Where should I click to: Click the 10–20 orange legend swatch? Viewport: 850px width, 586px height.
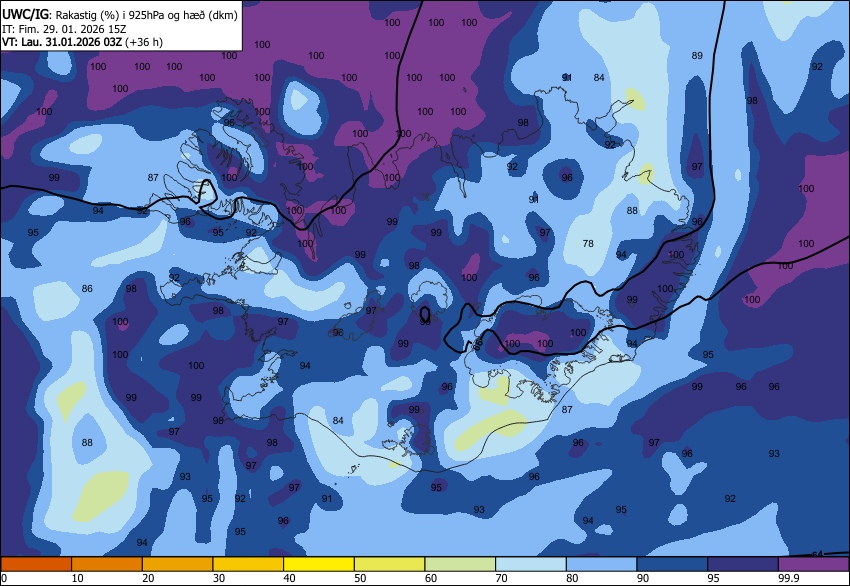[107, 564]
